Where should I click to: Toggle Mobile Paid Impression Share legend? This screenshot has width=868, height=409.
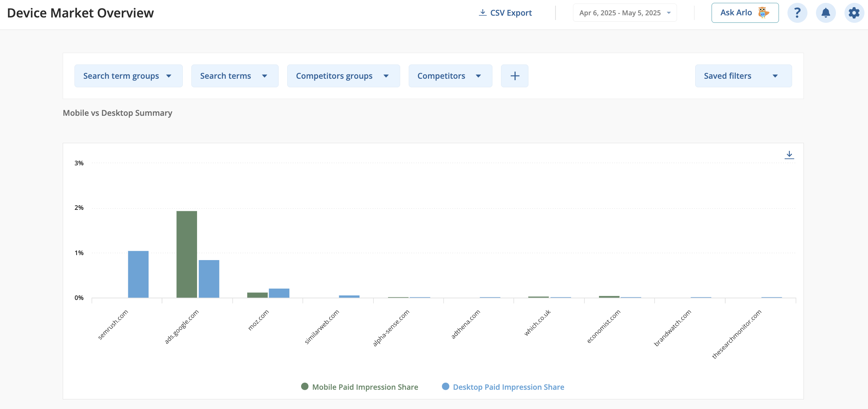pyautogui.click(x=360, y=387)
